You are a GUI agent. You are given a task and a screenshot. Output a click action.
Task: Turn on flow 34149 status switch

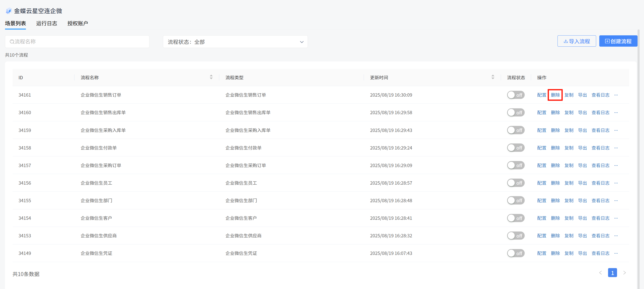(x=515, y=253)
